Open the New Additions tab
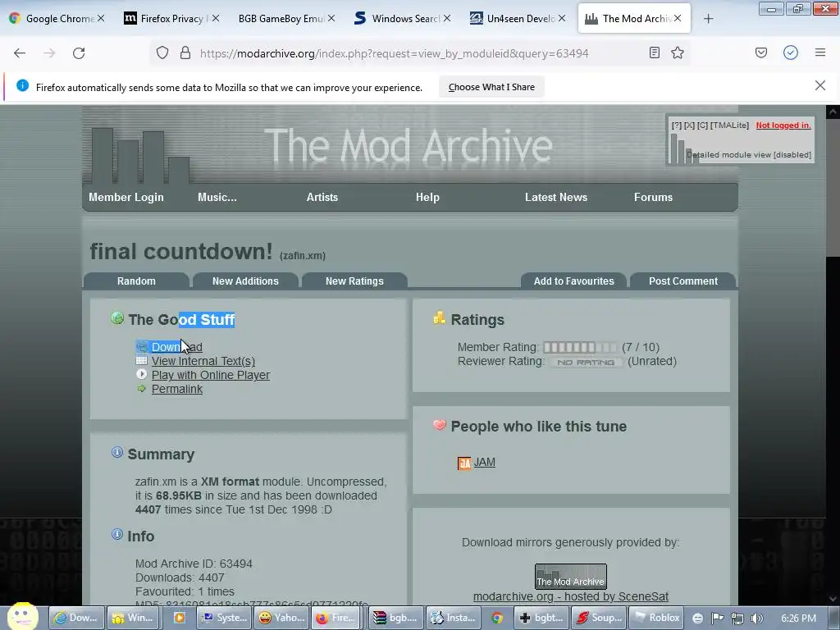The width and height of the screenshot is (840, 630). (245, 281)
